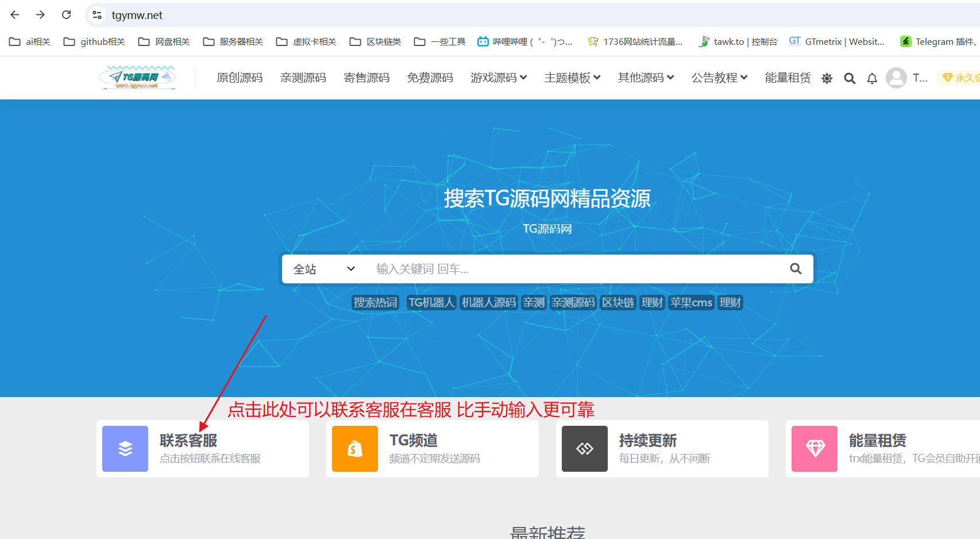
Task: Expand the 主题模板 dropdown menu
Action: click(572, 78)
